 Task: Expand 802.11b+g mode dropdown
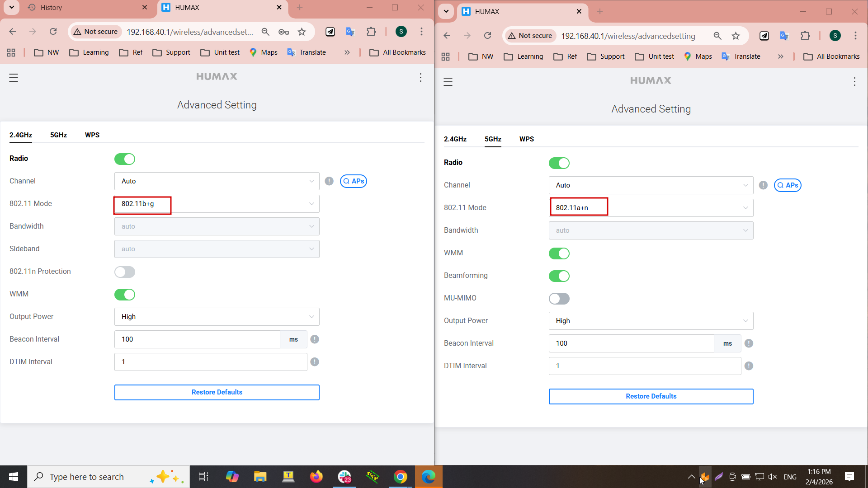click(217, 204)
